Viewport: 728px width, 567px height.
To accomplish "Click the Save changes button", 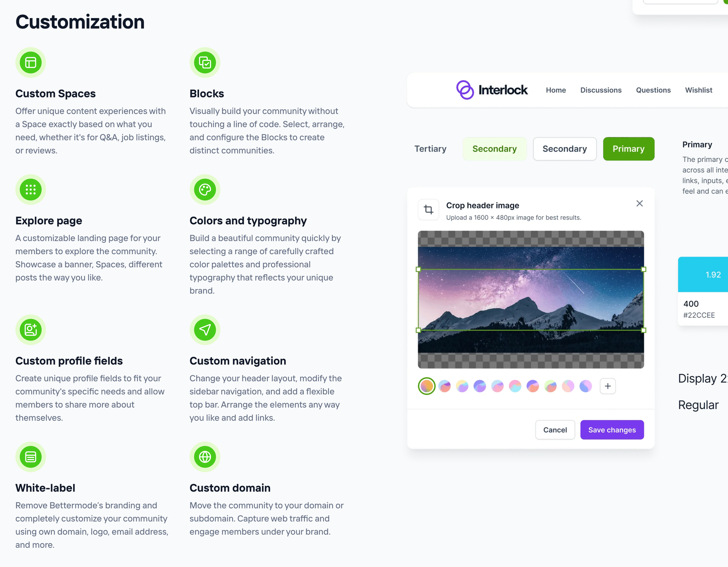I will [612, 430].
